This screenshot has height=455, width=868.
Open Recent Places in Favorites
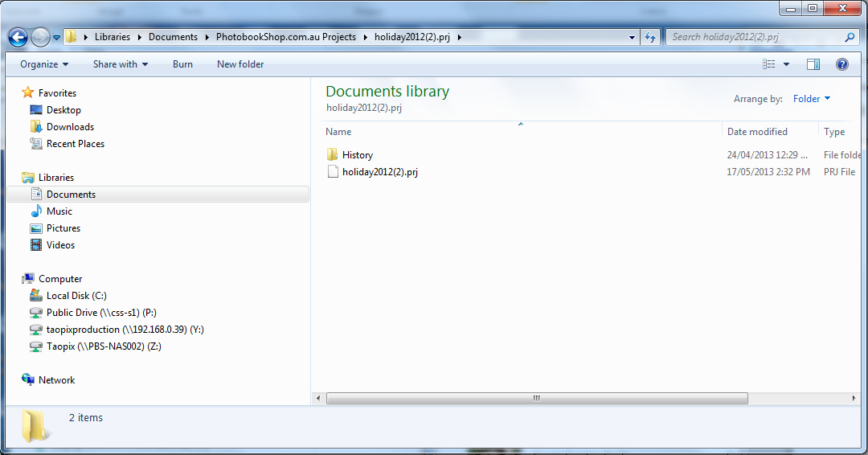pyautogui.click(x=76, y=144)
